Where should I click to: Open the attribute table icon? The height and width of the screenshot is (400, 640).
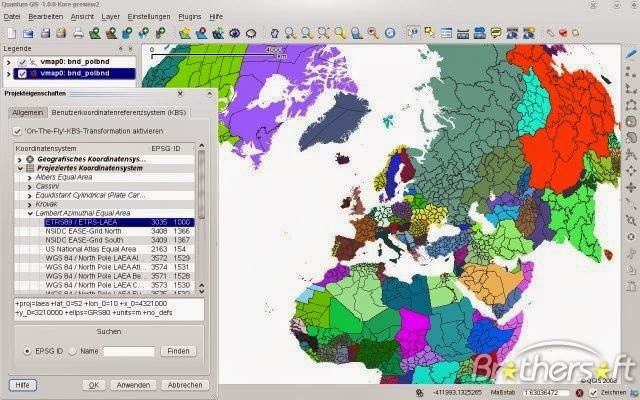tap(446, 33)
